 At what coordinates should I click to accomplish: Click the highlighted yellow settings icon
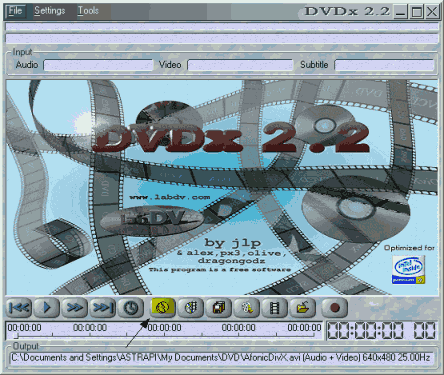tap(163, 307)
